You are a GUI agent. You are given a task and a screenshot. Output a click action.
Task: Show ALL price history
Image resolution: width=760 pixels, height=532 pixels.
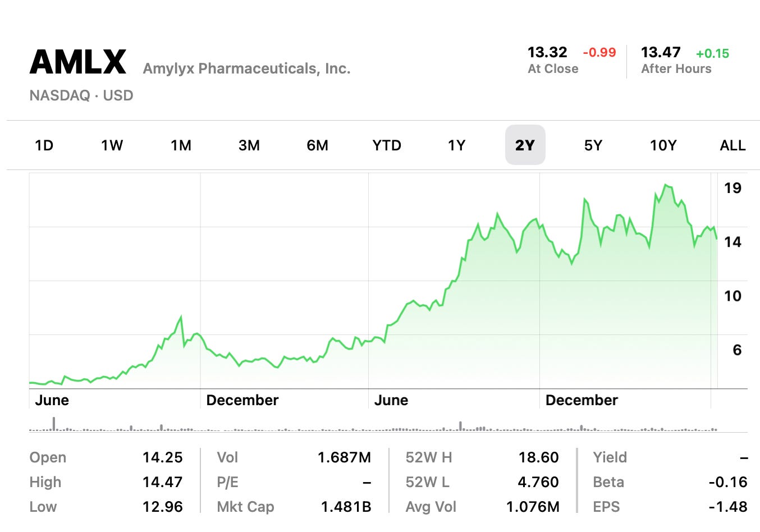coord(732,145)
